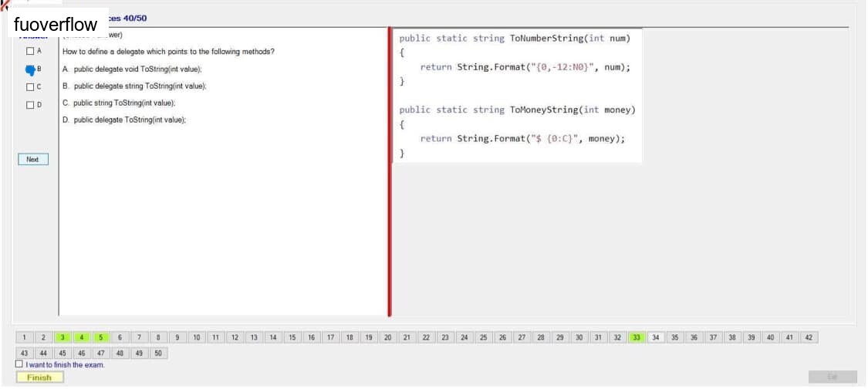Open answered question 3
This screenshot has width=868, height=389.
(62, 337)
